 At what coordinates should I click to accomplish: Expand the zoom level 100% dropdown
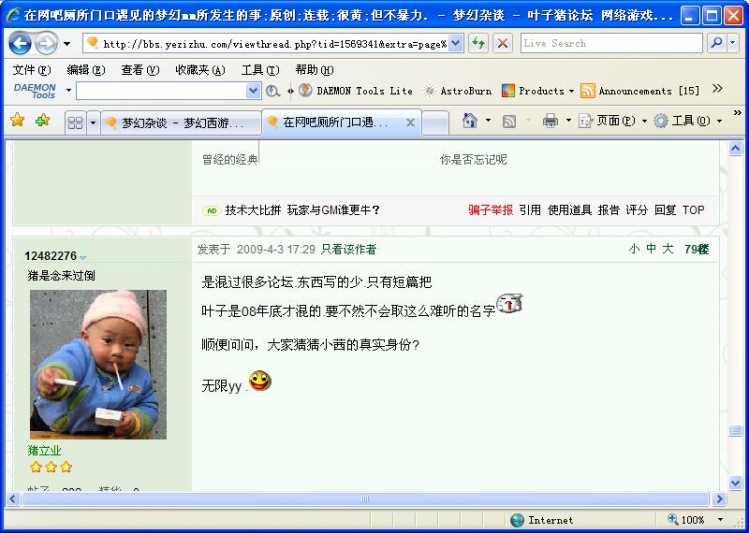click(x=719, y=520)
